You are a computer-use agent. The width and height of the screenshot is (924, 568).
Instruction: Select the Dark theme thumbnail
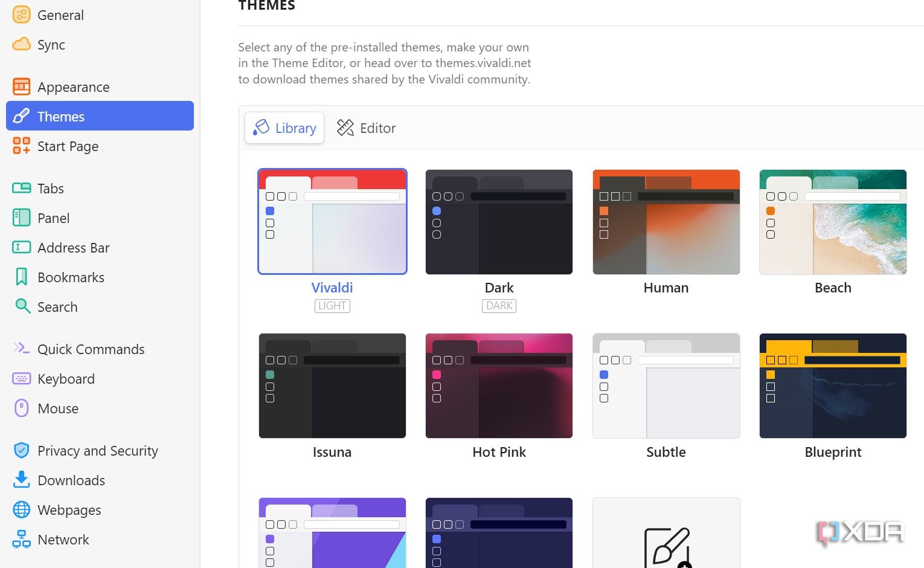(x=499, y=222)
